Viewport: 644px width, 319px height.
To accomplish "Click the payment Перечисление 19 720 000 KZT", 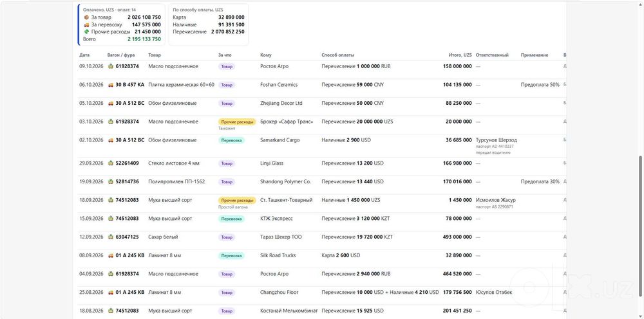I will tap(357, 237).
